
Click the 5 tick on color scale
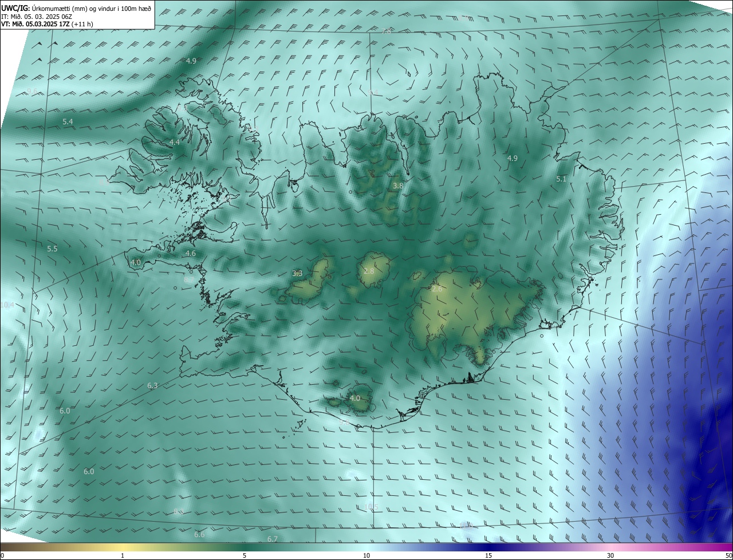click(245, 555)
